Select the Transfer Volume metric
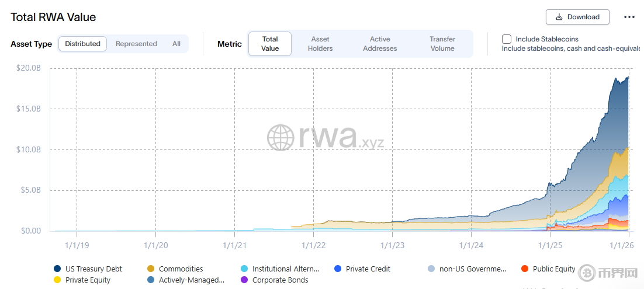This screenshot has width=644, height=289. 442,44
